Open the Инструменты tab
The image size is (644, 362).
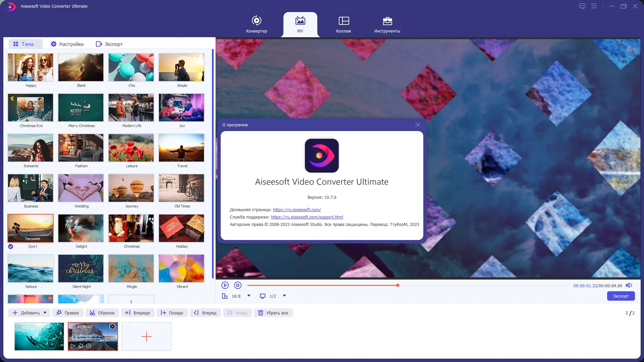(387, 24)
